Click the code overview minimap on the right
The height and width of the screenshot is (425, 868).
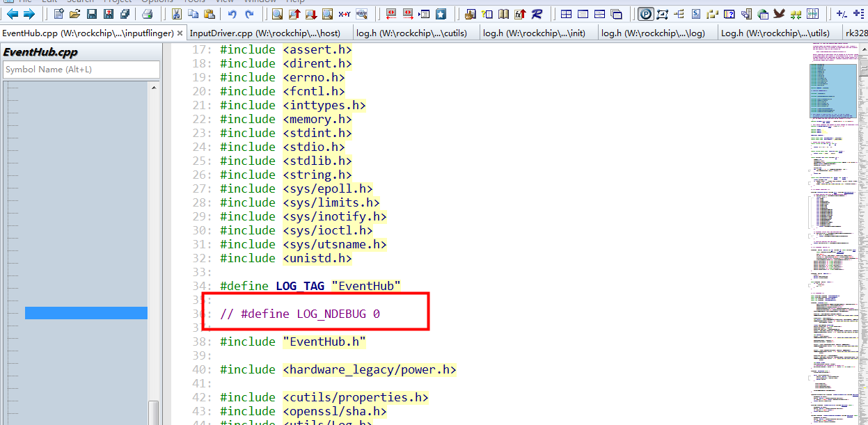833,233
